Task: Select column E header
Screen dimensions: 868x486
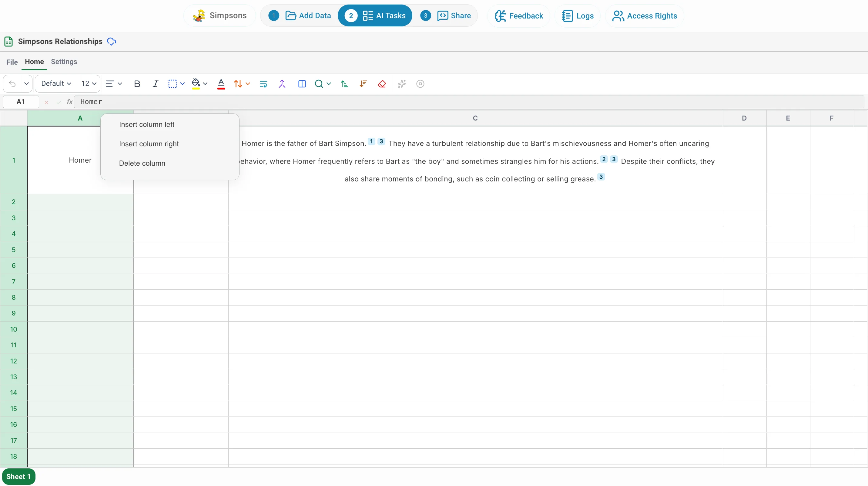Action: pos(788,118)
